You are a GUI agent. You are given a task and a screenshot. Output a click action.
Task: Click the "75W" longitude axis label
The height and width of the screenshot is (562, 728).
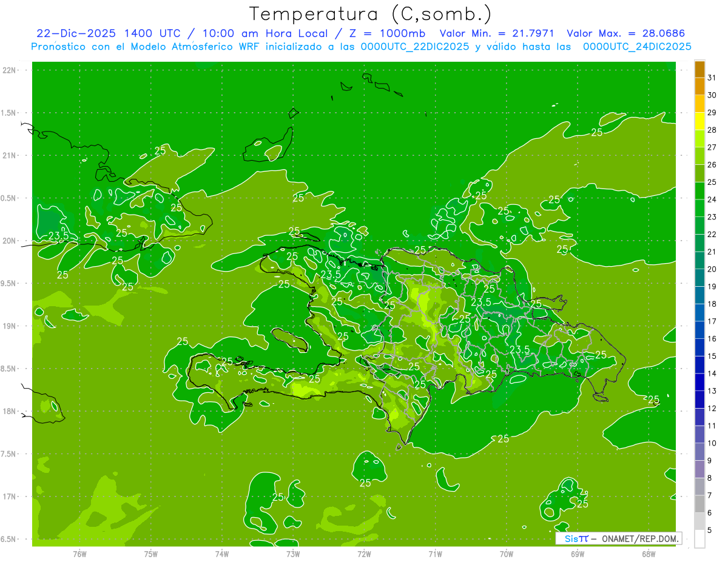click(x=151, y=554)
